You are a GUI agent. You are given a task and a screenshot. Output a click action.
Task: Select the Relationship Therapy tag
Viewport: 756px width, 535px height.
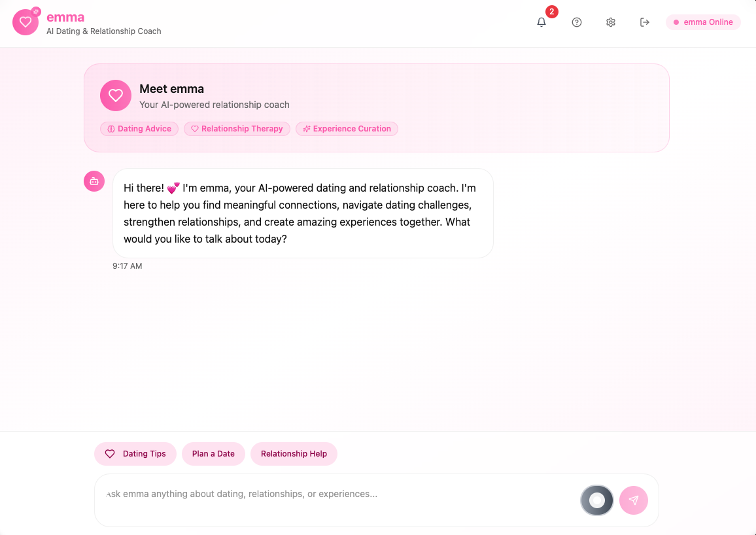[237, 129]
